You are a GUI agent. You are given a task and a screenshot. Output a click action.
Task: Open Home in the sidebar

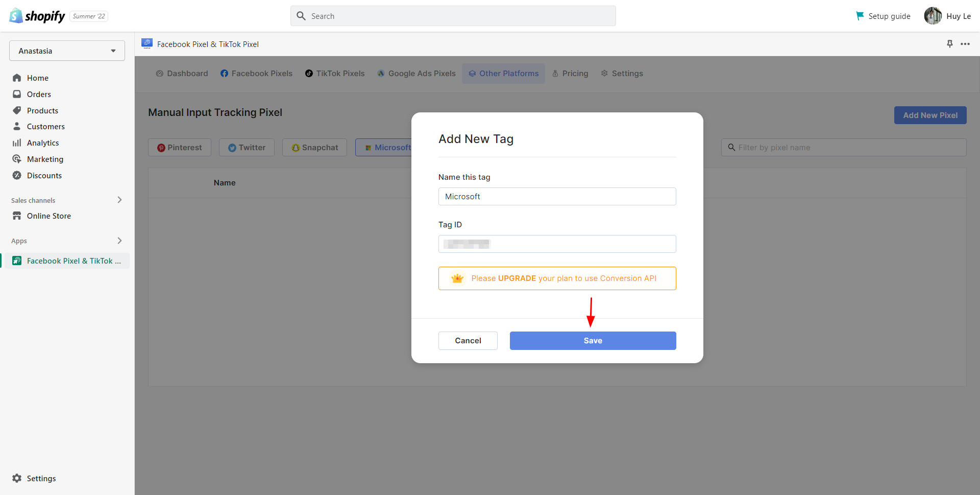coord(37,78)
